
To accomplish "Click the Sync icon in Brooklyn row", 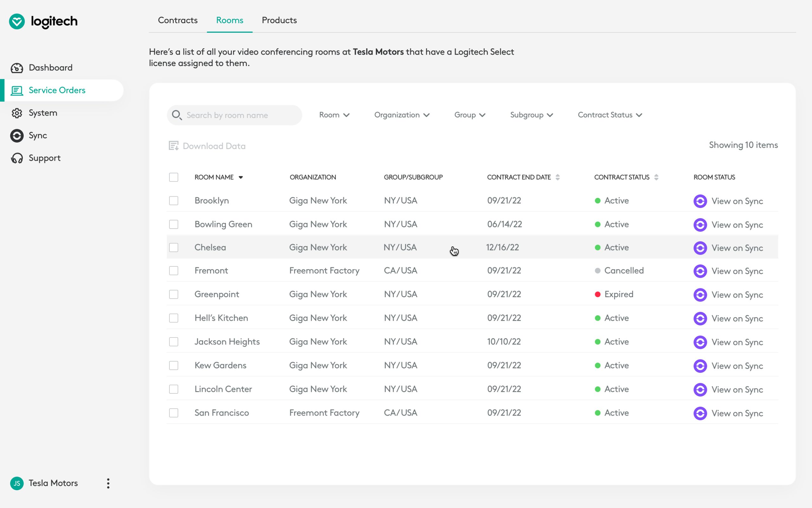I will 700,201.
